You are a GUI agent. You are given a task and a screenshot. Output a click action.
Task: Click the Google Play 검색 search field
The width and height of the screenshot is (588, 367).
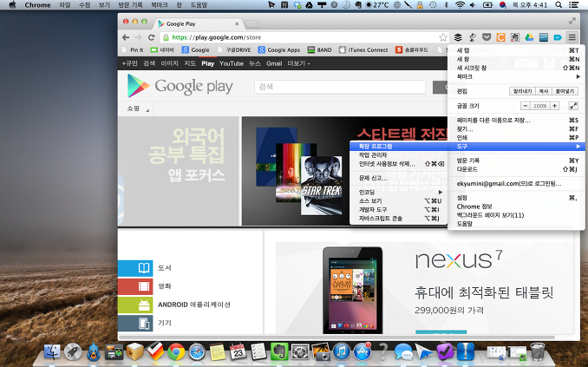[x=340, y=87]
